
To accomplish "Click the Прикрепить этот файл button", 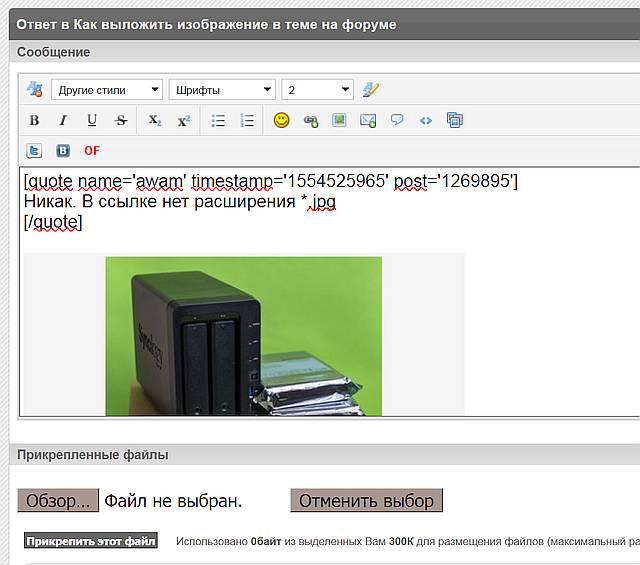I will coord(91,541).
